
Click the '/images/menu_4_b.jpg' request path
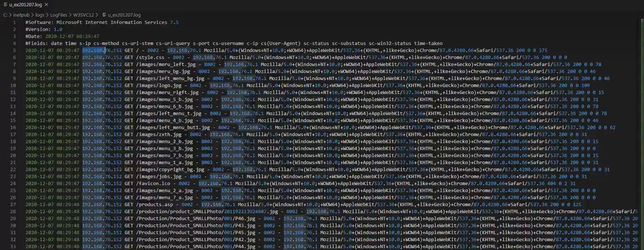[164, 121]
